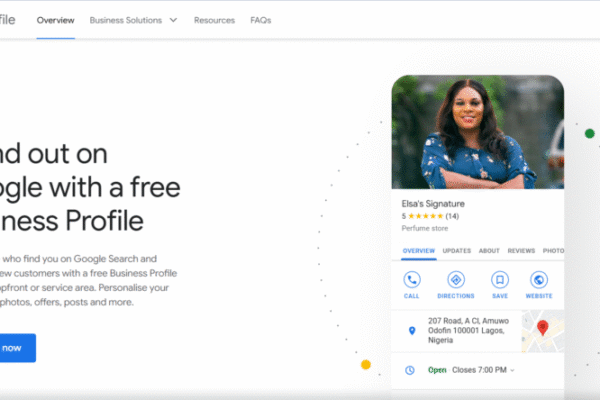The height and width of the screenshot is (400, 600).
Task: Click the blue location pin icon
Action: coord(412,331)
